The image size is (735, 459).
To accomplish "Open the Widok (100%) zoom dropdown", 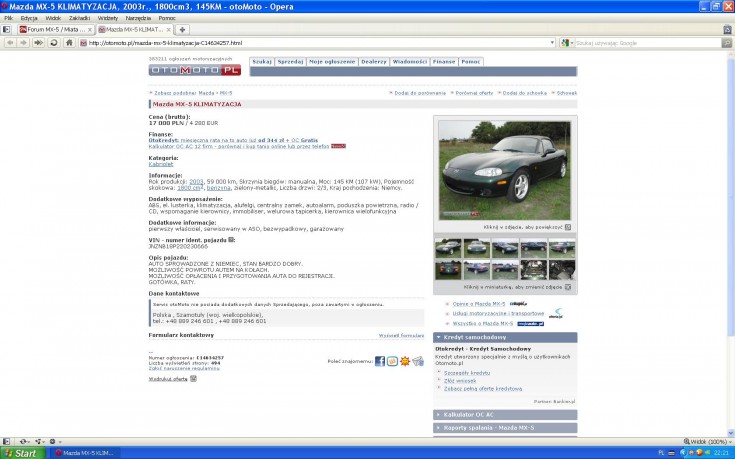I will [707, 442].
